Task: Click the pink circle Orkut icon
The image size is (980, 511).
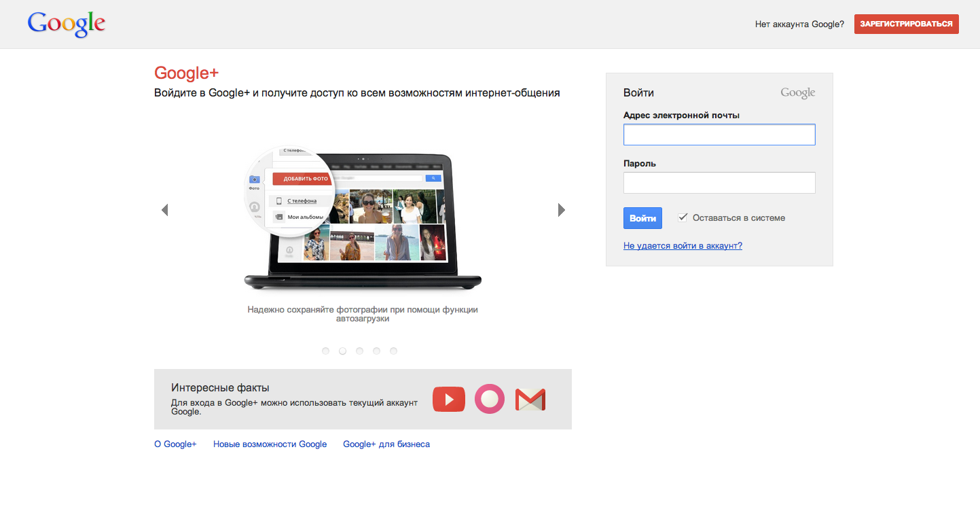Action: (x=489, y=399)
